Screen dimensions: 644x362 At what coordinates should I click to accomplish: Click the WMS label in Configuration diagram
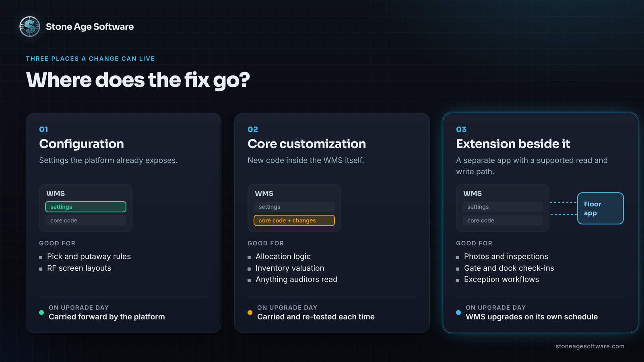click(x=56, y=193)
